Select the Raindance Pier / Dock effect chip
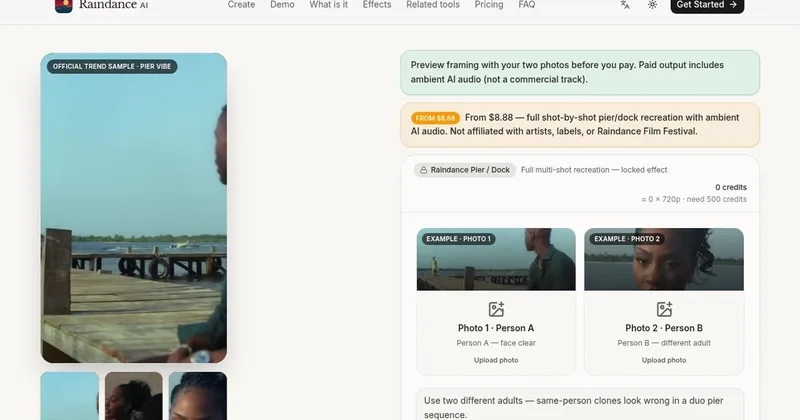Screen dimensions: 800x420 click(x=465, y=170)
